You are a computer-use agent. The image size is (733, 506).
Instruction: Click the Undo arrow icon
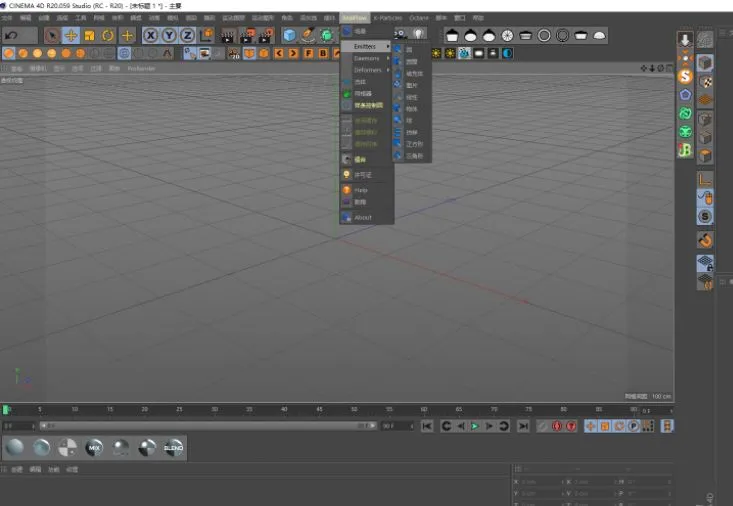(11, 36)
